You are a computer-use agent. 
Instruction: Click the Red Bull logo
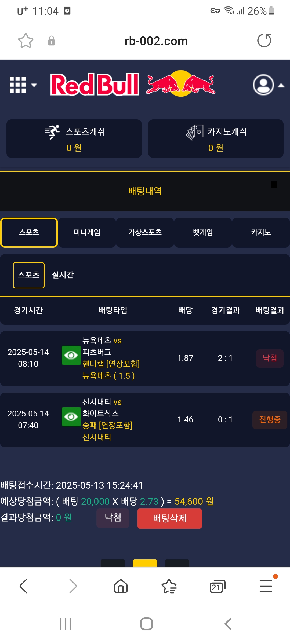coord(133,84)
